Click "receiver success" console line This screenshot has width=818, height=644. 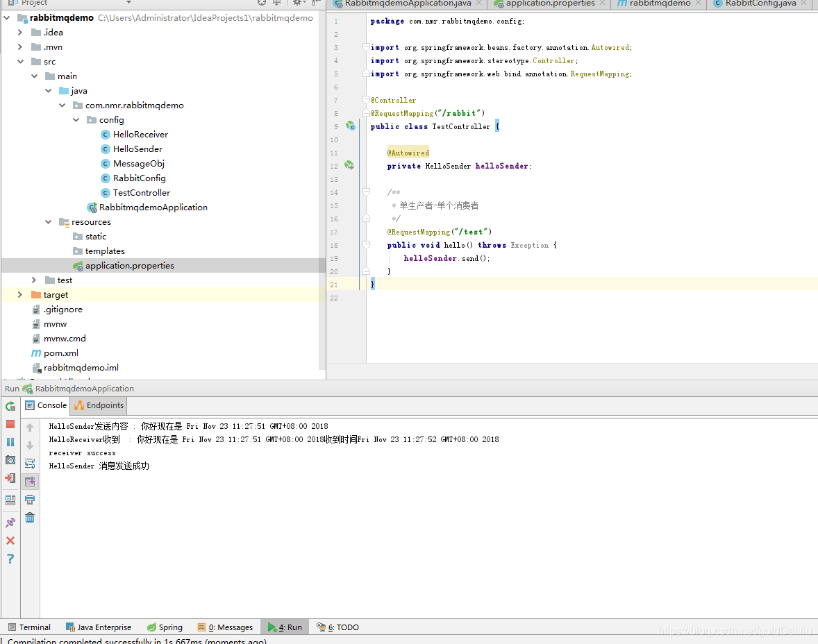point(83,453)
